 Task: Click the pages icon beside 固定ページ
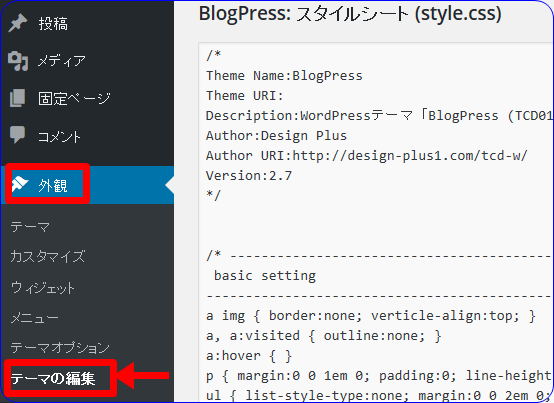(x=18, y=98)
